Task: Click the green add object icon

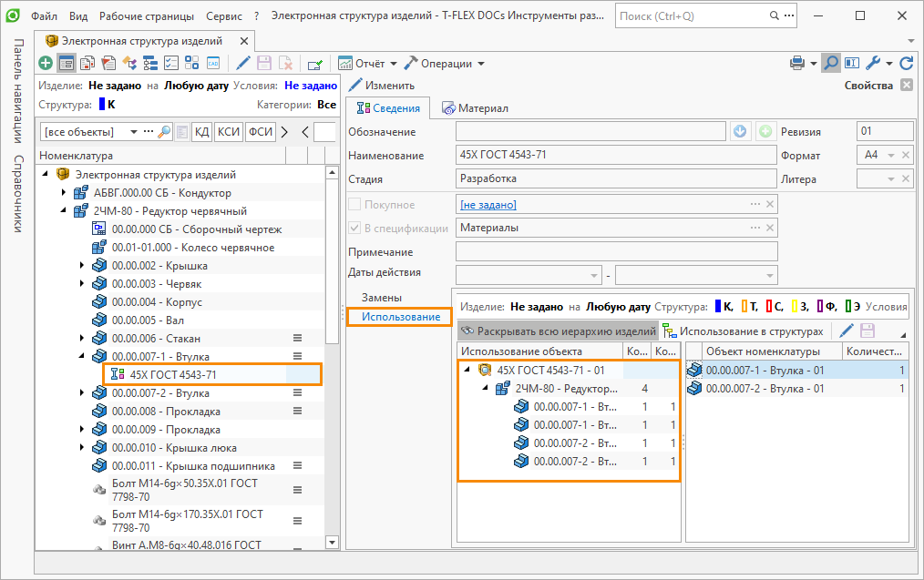Action: click(46, 63)
